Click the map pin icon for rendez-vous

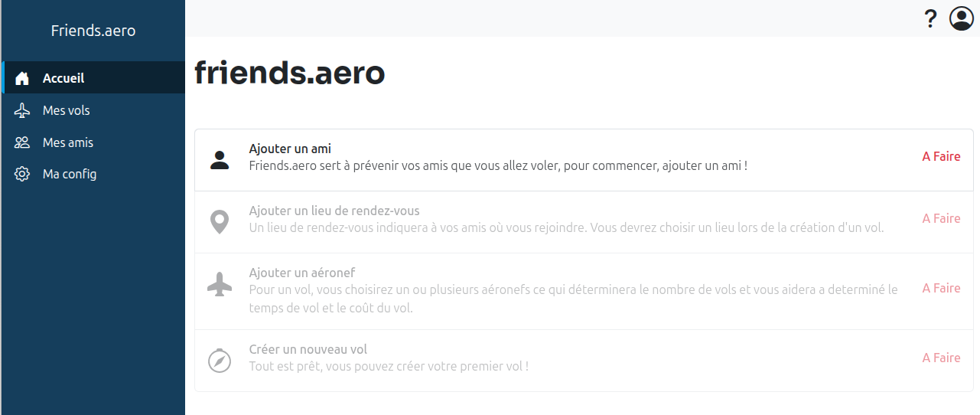220,222
